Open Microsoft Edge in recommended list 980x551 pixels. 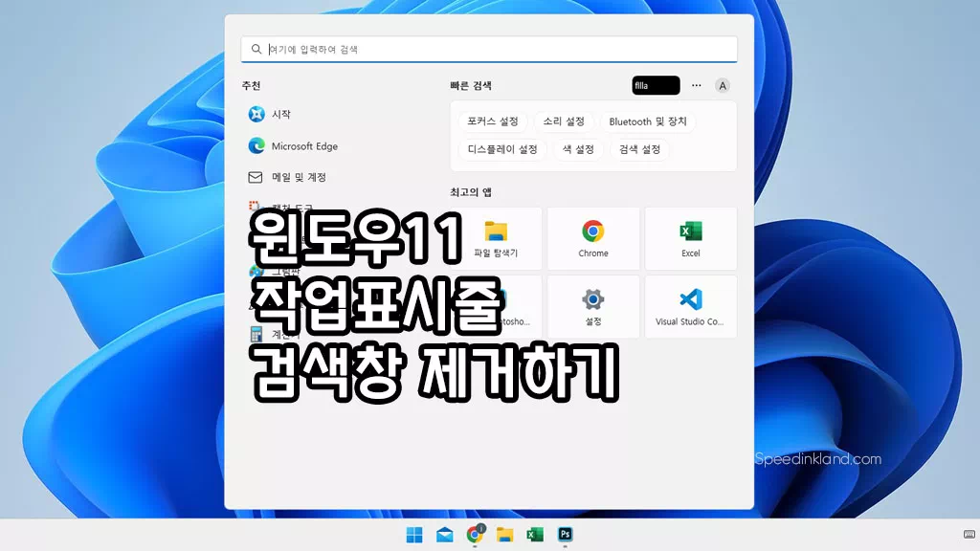(x=303, y=146)
